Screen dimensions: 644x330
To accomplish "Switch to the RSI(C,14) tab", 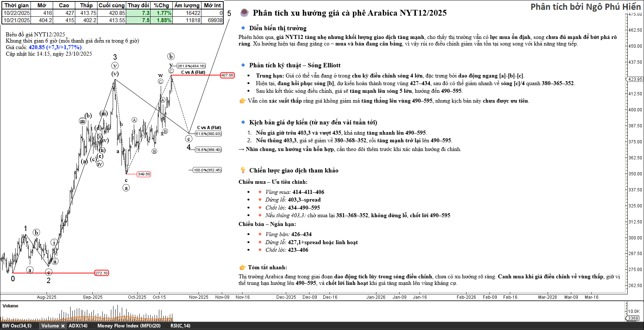I will (x=180, y=326).
